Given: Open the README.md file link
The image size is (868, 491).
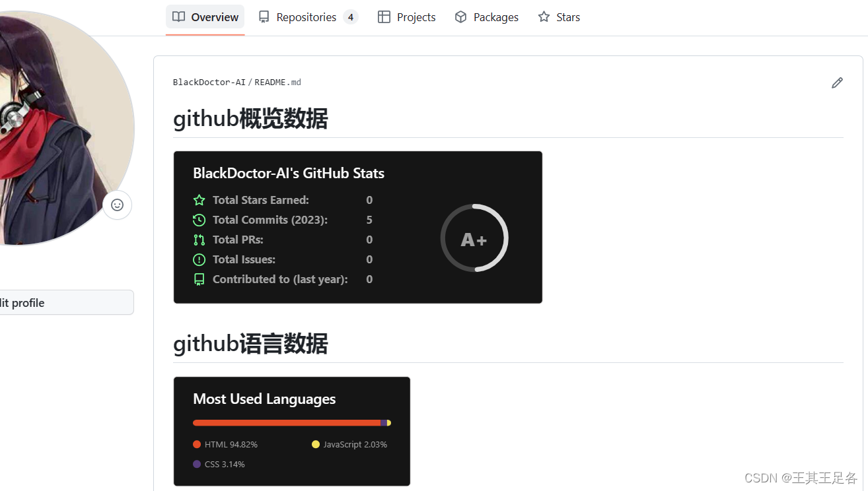Looking at the screenshot, I should 277,82.
